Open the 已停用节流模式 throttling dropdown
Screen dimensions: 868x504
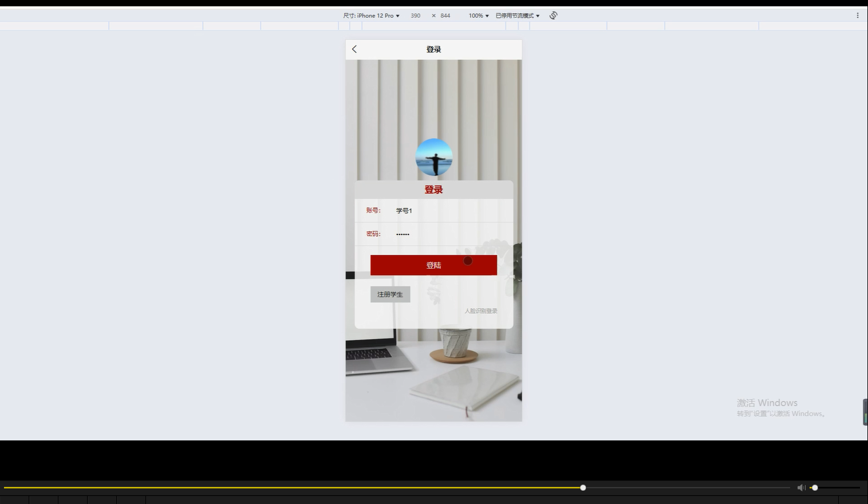tap(516, 15)
